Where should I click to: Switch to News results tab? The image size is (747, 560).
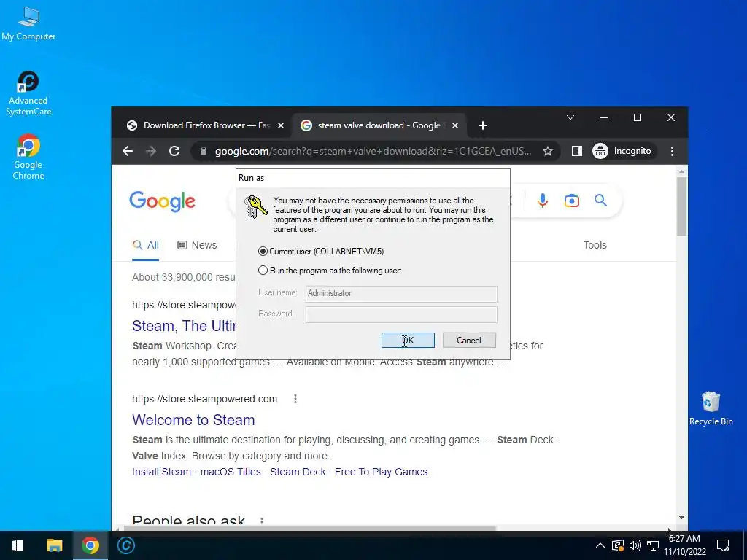coord(197,245)
